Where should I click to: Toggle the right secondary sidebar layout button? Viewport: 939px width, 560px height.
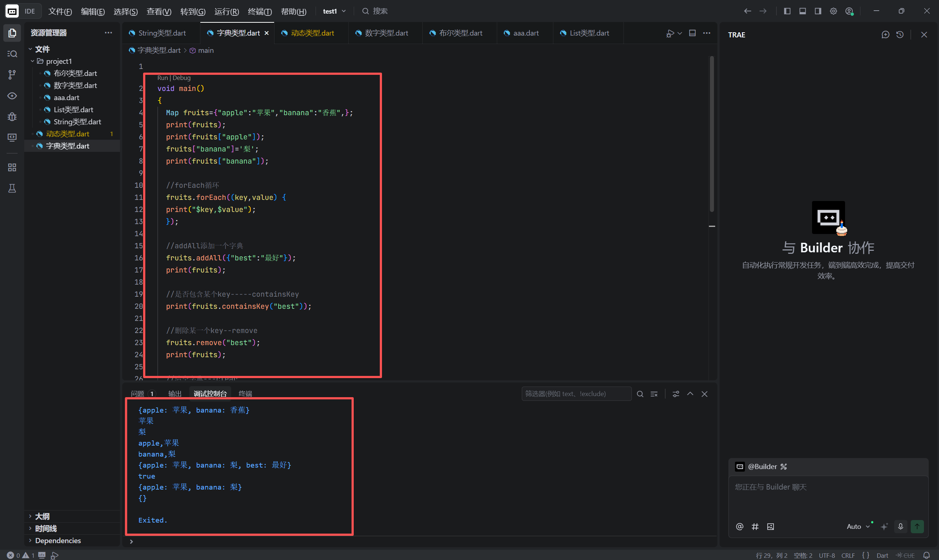818,11
